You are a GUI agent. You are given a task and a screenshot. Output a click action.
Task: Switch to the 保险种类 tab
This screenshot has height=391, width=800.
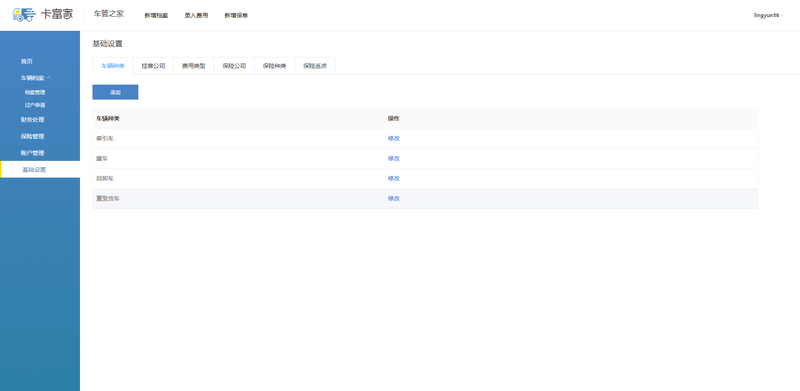click(274, 66)
